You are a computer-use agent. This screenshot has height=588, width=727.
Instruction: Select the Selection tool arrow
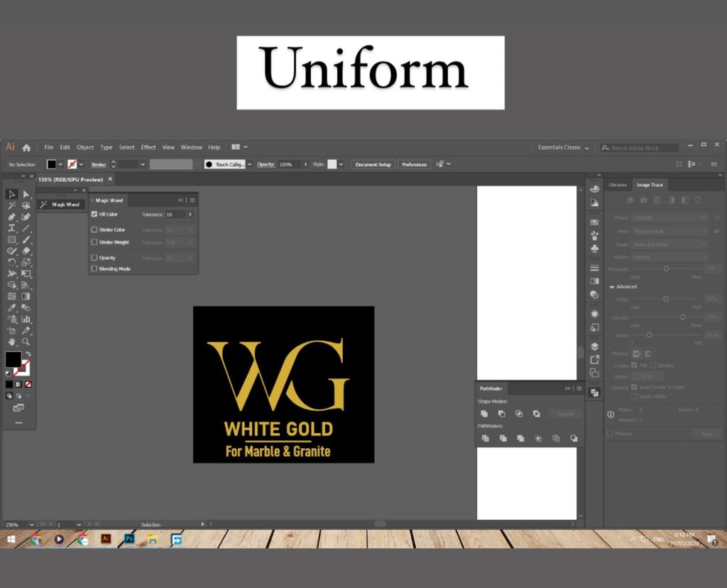tap(11, 195)
